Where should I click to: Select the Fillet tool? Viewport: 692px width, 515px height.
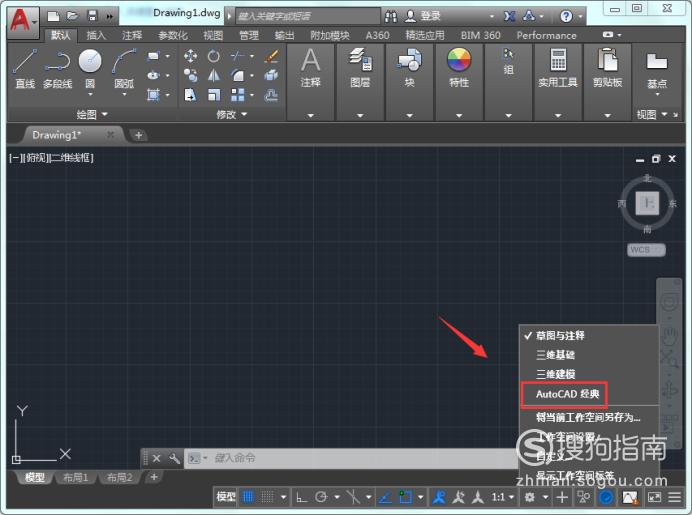pyautogui.click(x=237, y=75)
